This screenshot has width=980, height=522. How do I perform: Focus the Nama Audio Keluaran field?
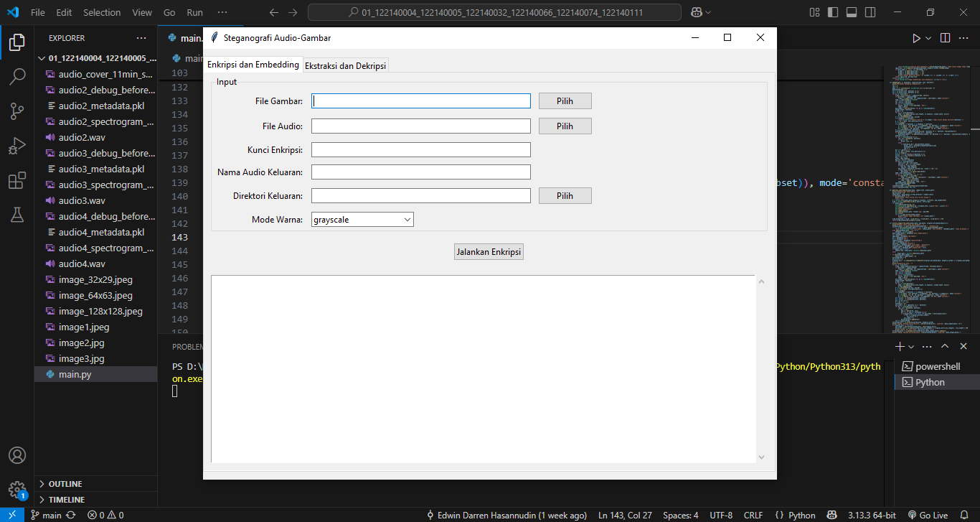click(x=421, y=172)
